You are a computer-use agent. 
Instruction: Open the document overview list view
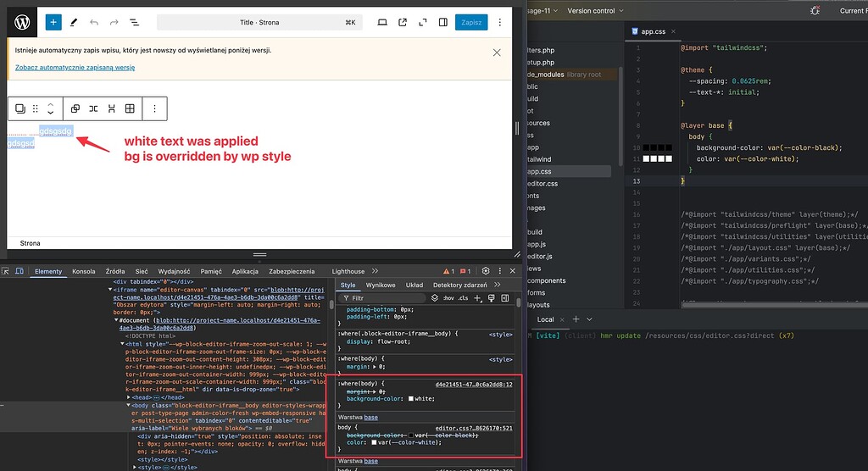(134, 22)
